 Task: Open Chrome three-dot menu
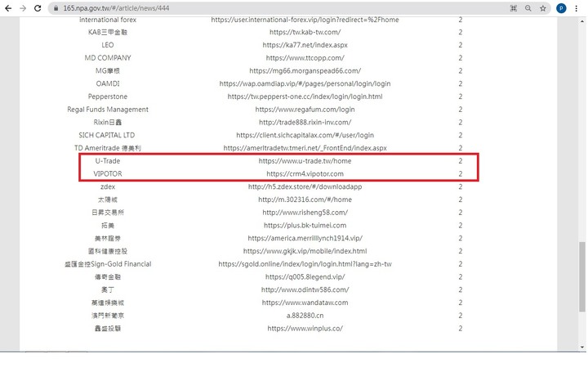click(x=577, y=8)
